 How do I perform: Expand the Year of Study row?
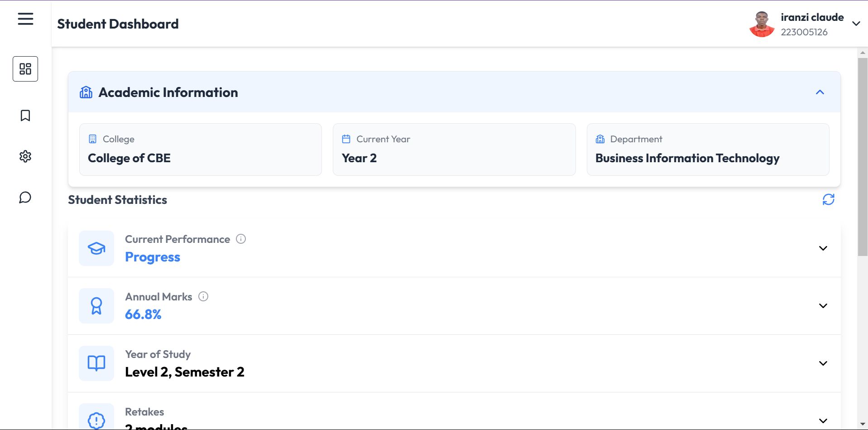coord(823,363)
